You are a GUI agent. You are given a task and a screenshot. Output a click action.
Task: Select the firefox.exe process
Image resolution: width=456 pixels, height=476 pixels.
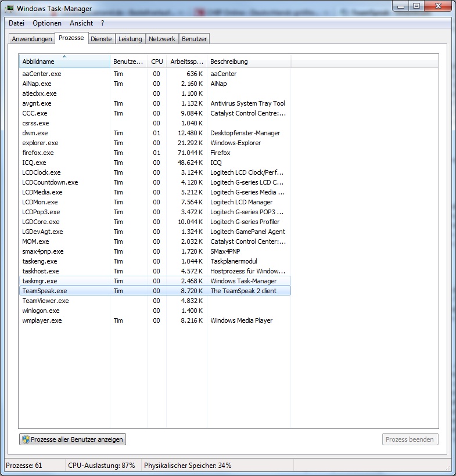(x=155, y=153)
